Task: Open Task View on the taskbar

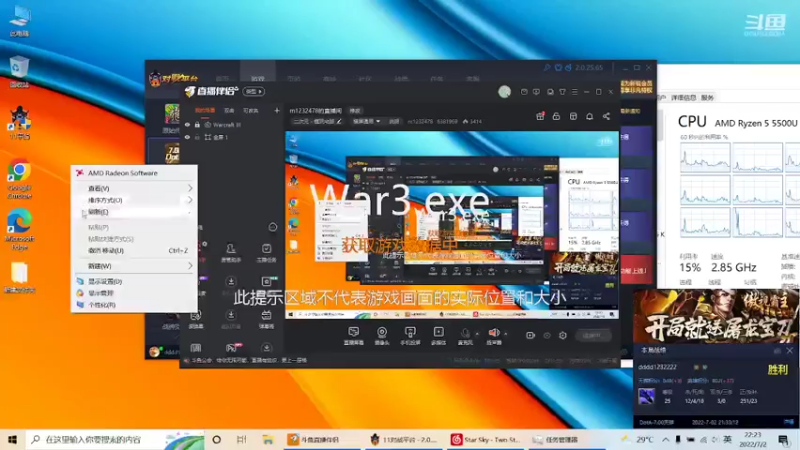Action: (x=242, y=439)
